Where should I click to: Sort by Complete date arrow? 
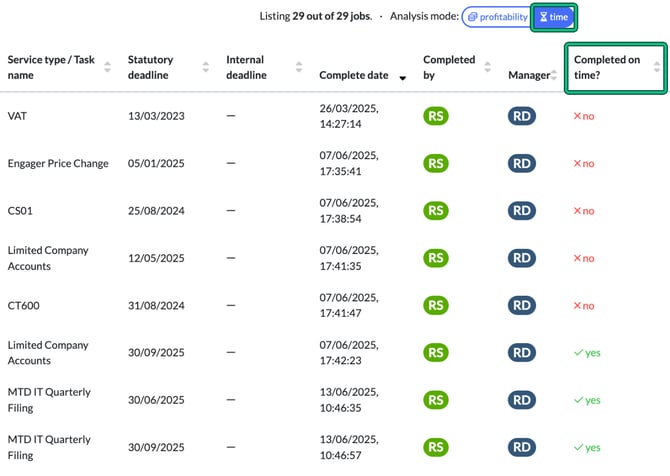402,78
